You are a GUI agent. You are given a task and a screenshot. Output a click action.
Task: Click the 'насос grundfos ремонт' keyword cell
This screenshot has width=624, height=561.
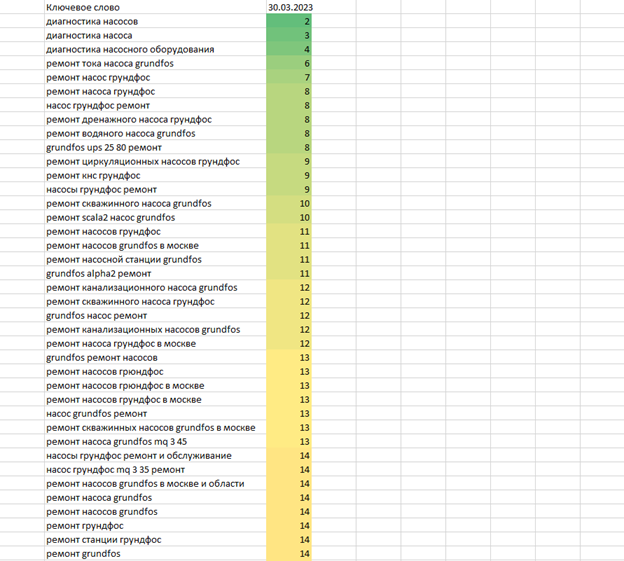tap(155, 413)
